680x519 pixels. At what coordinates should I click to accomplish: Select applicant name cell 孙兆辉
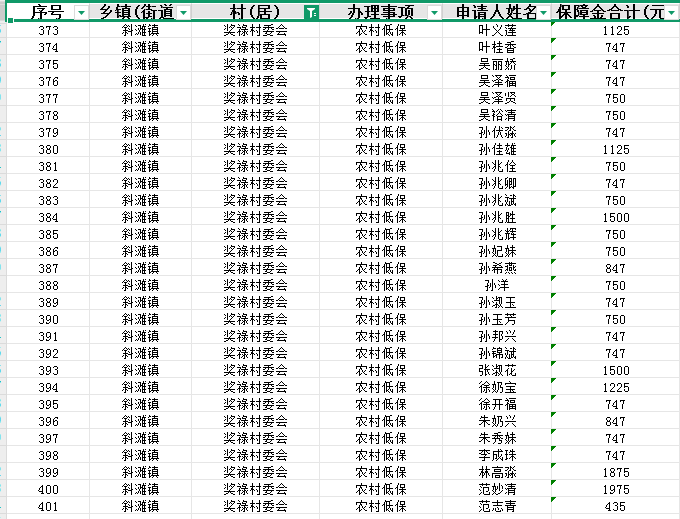point(497,234)
